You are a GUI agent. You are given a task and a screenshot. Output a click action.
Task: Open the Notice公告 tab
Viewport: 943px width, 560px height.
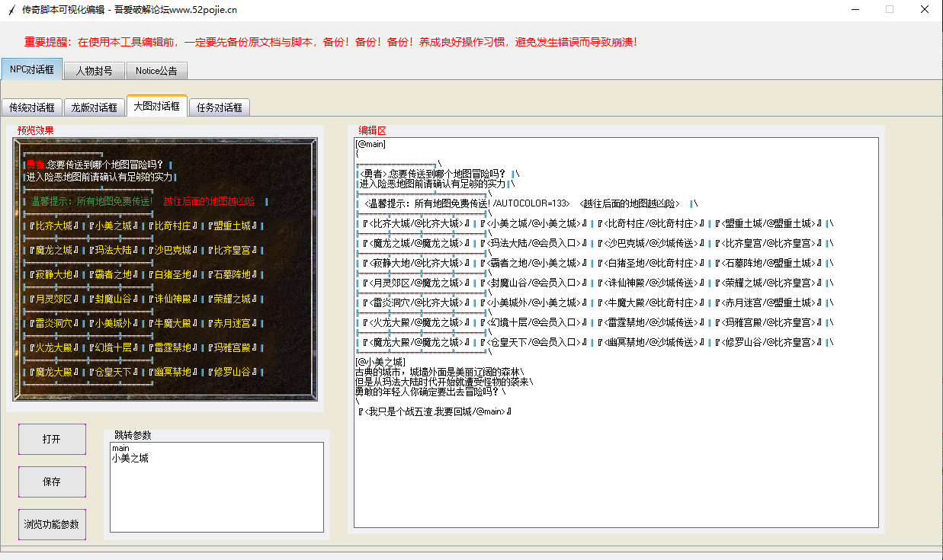tap(156, 71)
